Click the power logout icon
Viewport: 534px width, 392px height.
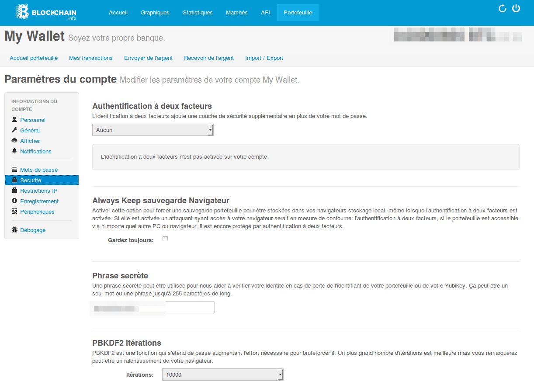516,8
